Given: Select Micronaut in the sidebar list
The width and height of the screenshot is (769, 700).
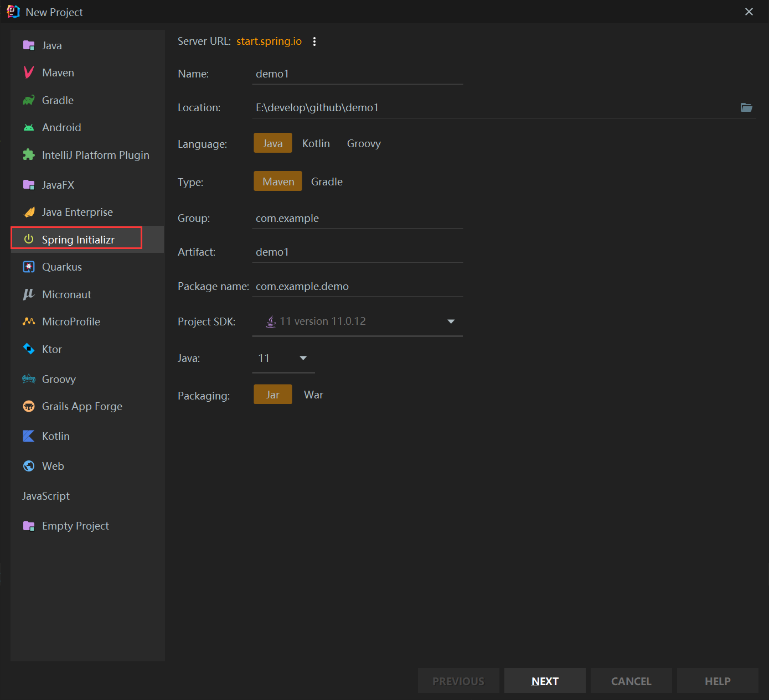Looking at the screenshot, I should 87,294.
